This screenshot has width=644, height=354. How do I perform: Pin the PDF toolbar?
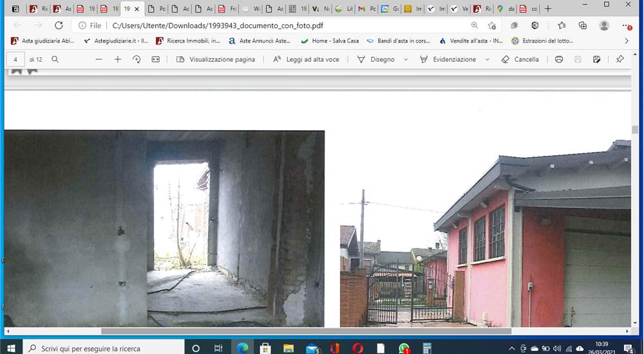[620, 60]
